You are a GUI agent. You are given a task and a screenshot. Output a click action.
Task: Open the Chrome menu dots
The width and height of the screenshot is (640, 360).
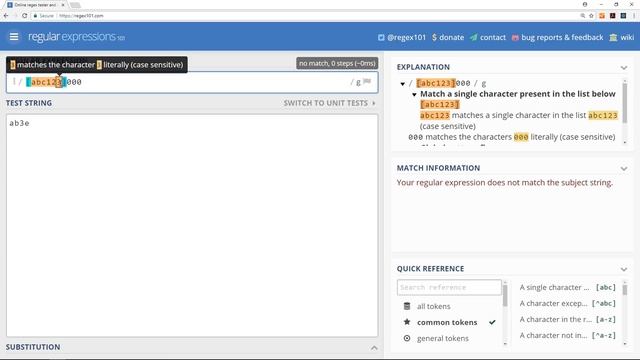634,16
